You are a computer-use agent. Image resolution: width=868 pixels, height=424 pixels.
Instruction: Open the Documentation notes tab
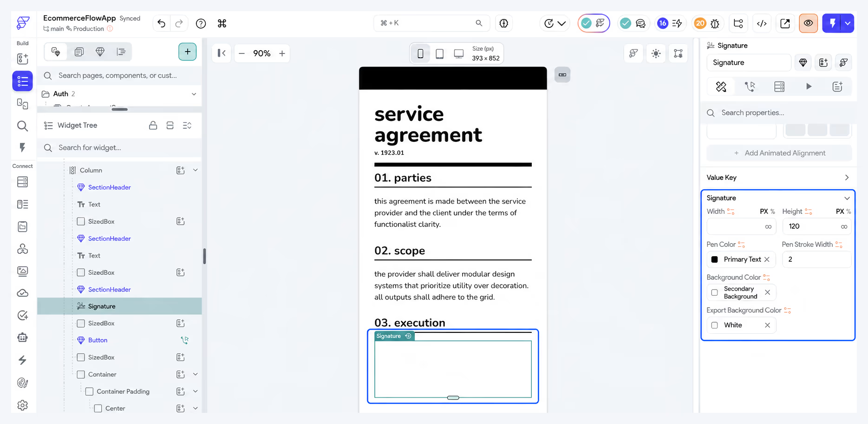point(837,86)
